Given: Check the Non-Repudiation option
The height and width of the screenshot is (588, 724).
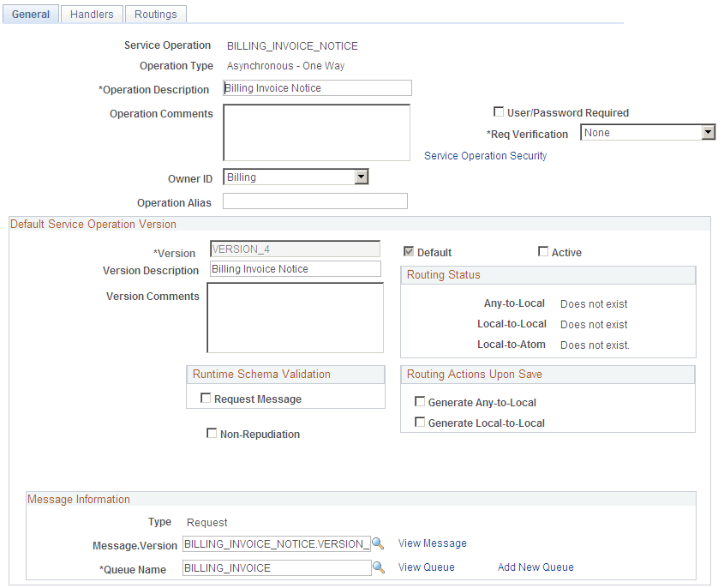Looking at the screenshot, I should coord(212,433).
